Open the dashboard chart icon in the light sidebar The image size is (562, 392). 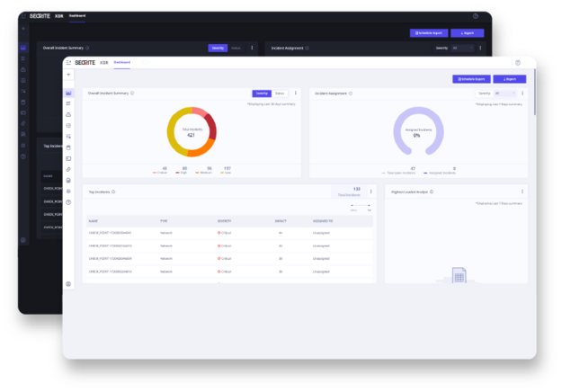tap(69, 94)
